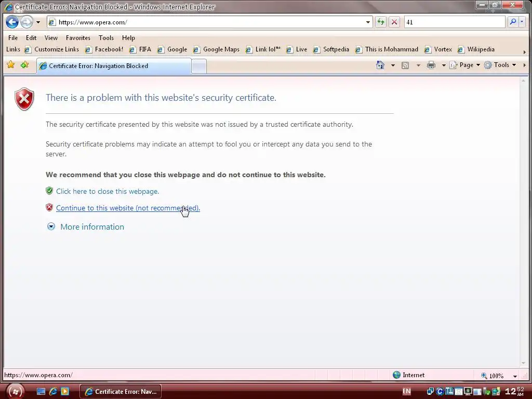Open the Wikipedia bookmark
Image resolution: width=532 pixels, height=399 pixels.
(x=476, y=49)
